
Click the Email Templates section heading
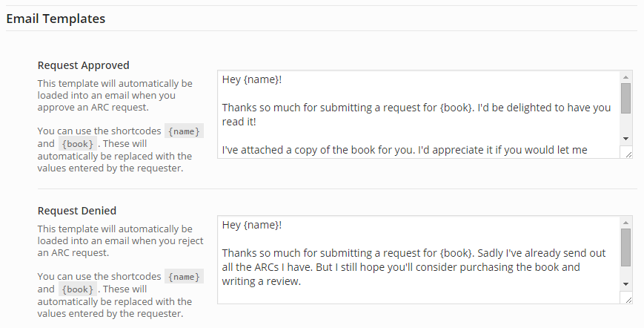tap(56, 19)
